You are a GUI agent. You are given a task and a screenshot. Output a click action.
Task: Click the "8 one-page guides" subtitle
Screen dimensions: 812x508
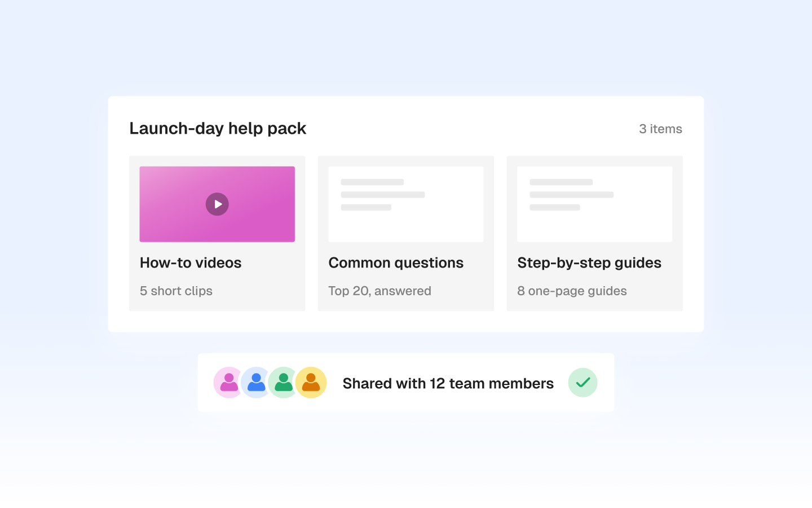(x=572, y=291)
